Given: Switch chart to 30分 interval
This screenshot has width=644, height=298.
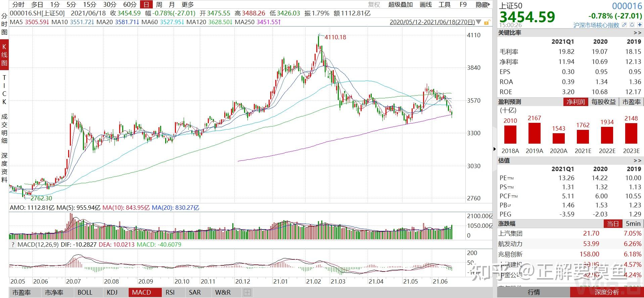Looking at the screenshot, I should point(110,5).
